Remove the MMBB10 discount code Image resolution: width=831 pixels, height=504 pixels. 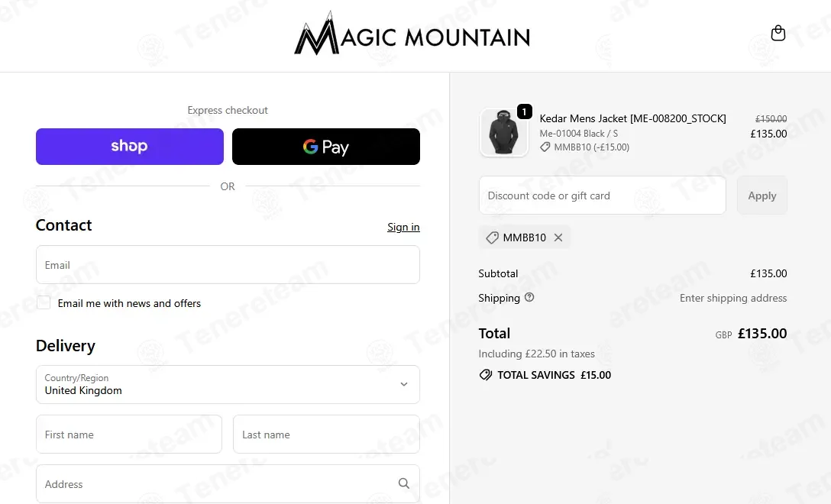coord(558,237)
